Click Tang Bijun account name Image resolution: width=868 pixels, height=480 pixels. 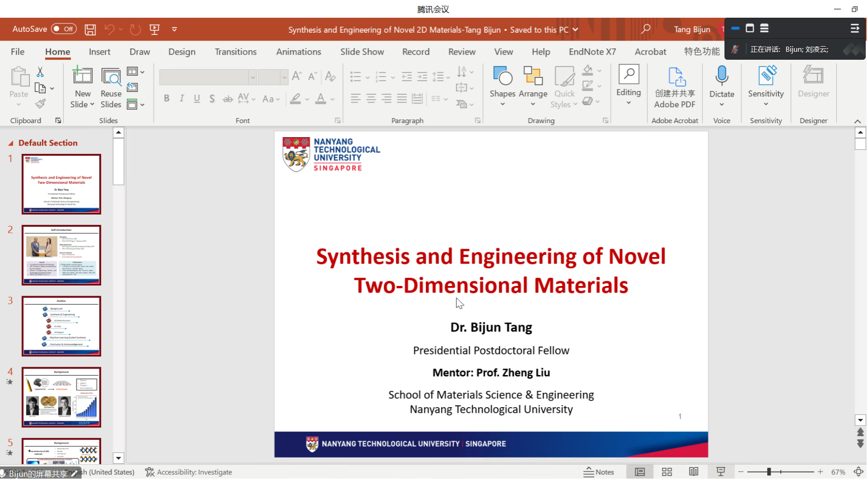click(x=692, y=29)
